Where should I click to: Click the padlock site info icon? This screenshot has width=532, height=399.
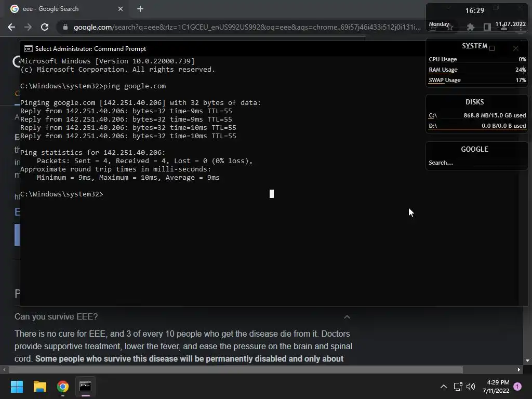(65, 27)
